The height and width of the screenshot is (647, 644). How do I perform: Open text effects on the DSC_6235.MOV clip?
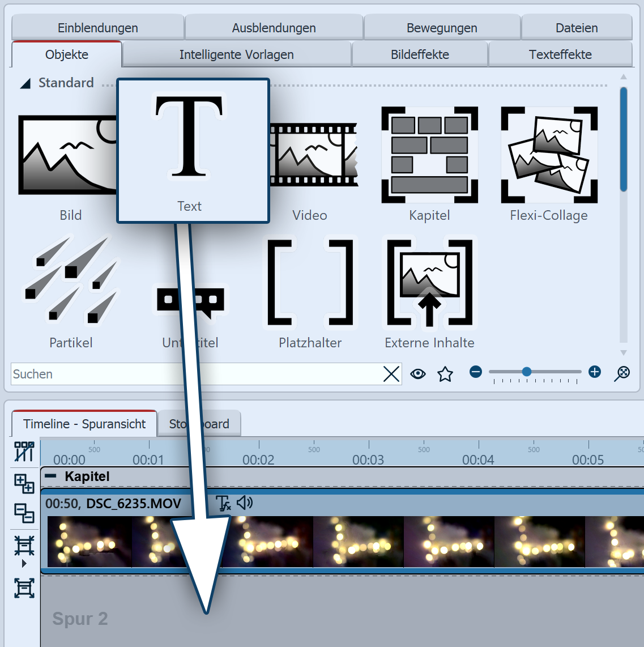pos(223,503)
